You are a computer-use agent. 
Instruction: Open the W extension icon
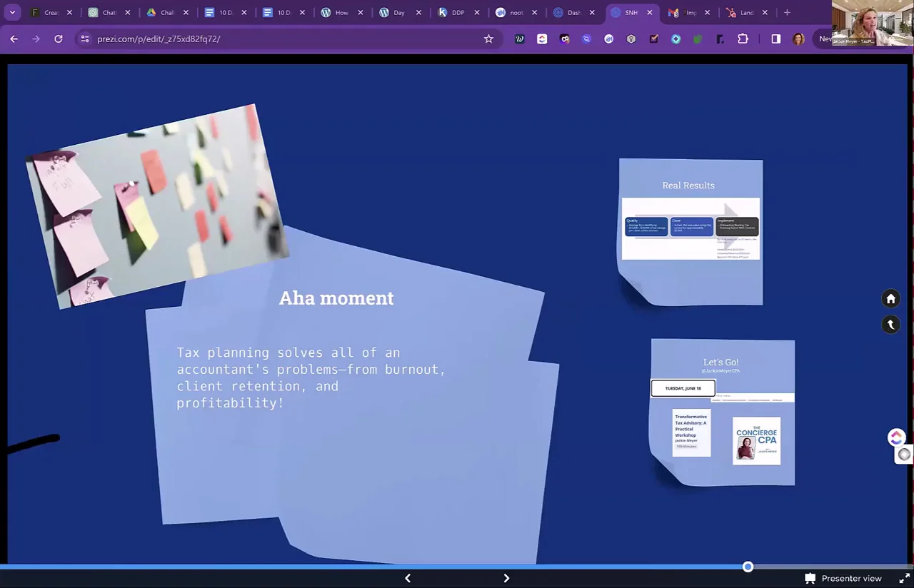pyautogui.click(x=519, y=39)
